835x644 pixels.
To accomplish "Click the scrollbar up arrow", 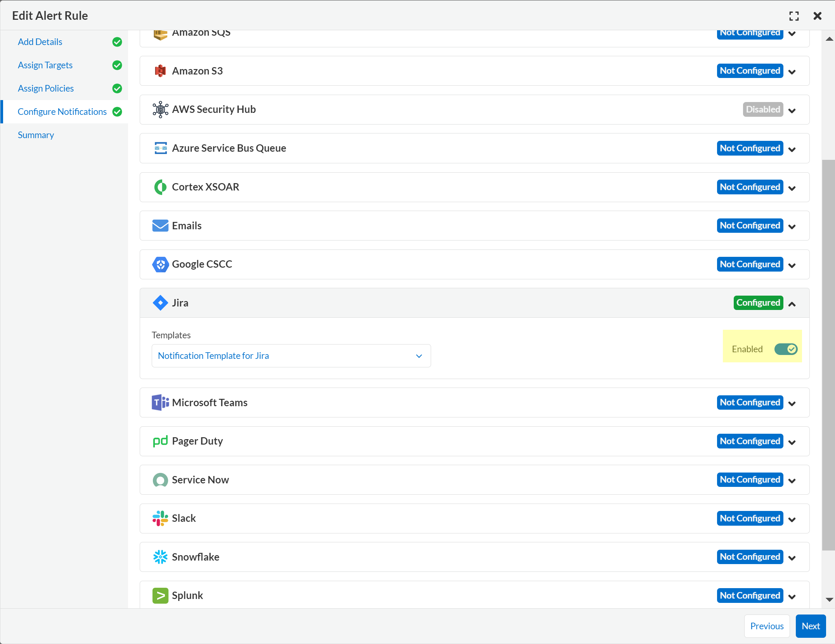I will pyautogui.click(x=829, y=39).
